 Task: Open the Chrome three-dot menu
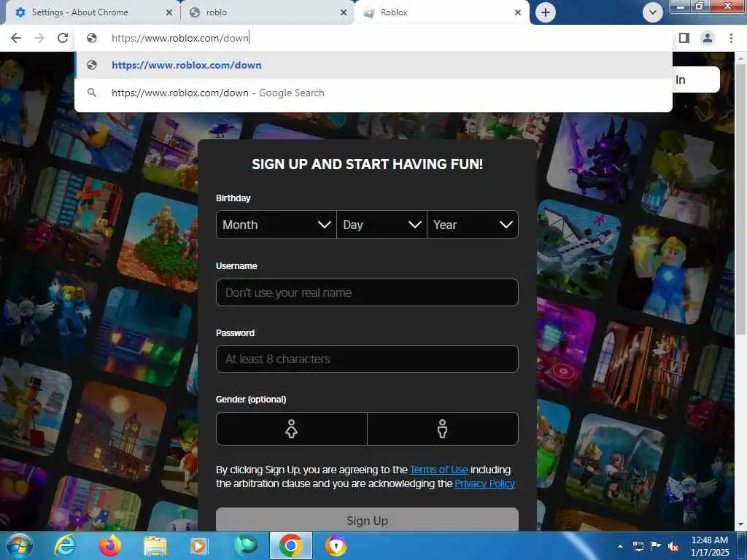click(x=731, y=38)
